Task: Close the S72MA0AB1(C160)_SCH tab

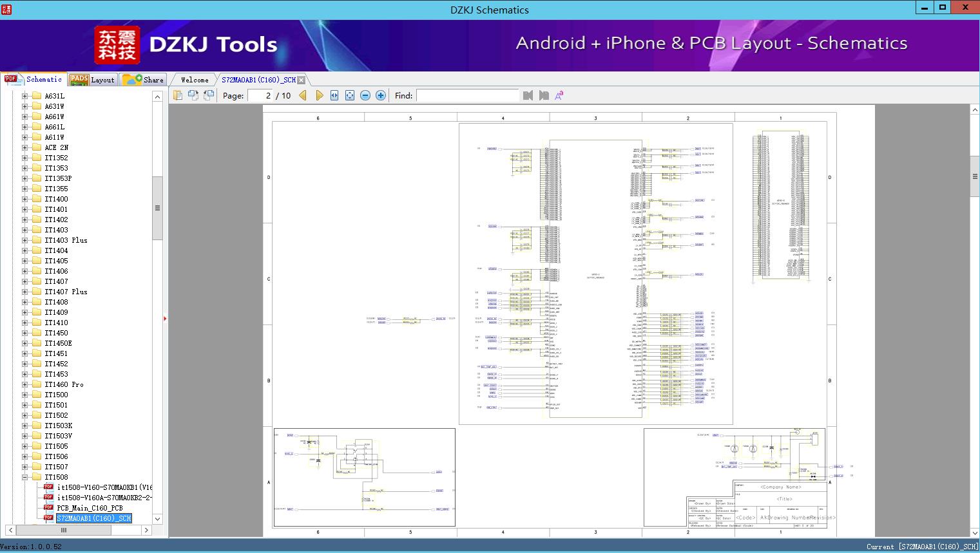Action: point(302,80)
